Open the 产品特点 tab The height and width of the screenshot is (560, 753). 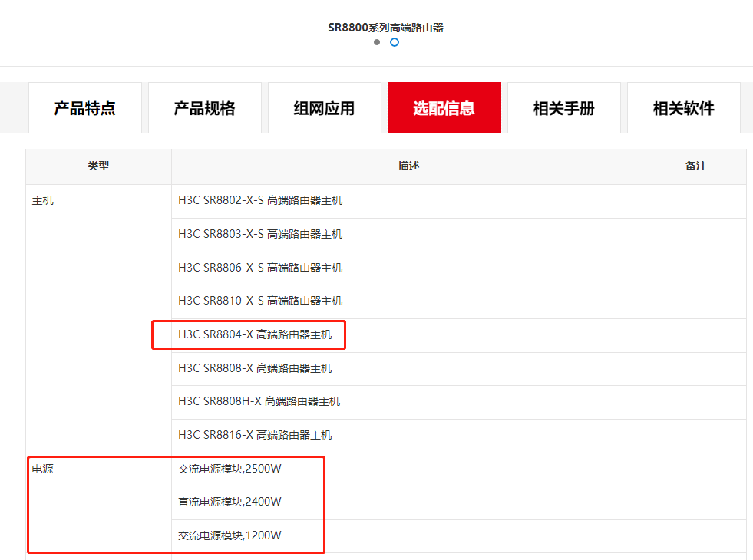click(85, 108)
